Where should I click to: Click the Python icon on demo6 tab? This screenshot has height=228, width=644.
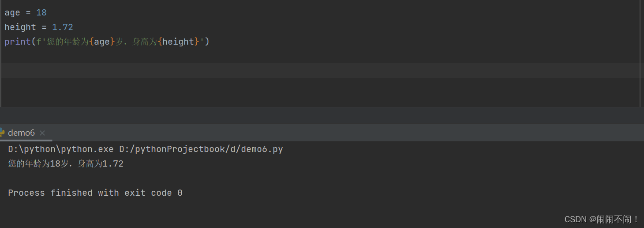2,133
